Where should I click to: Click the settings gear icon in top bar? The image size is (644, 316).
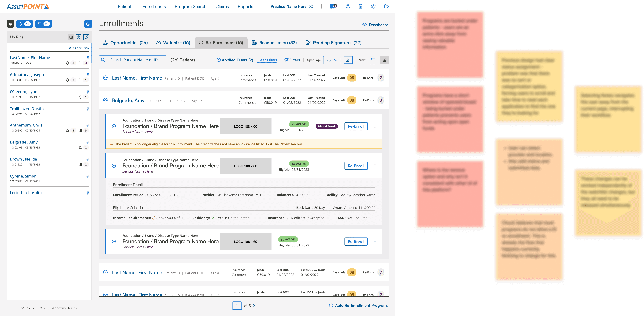point(373,7)
